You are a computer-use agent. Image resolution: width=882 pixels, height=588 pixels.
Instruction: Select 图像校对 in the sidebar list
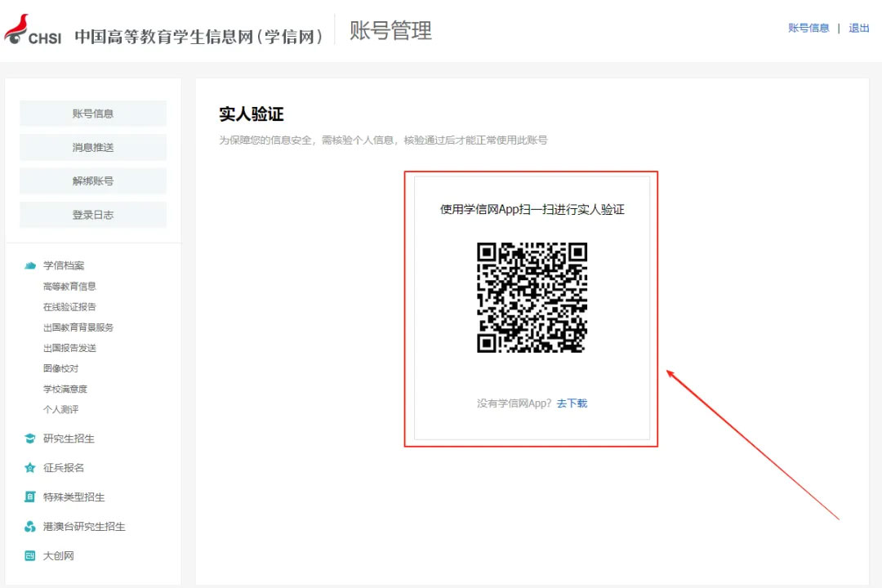pos(61,368)
